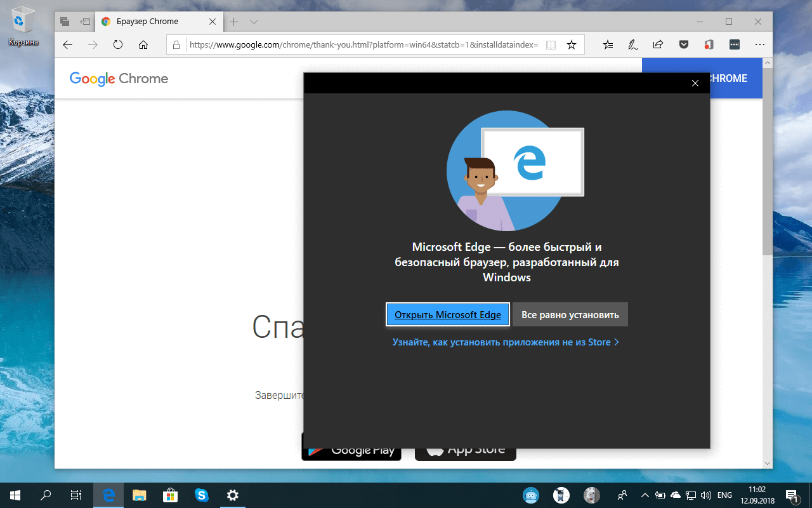Open Edge Settings and more menu
Screen dimensions: 812x508
tap(760, 44)
